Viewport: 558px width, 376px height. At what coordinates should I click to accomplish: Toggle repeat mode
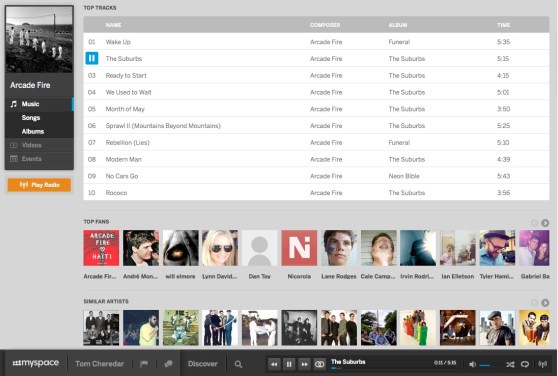click(525, 364)
